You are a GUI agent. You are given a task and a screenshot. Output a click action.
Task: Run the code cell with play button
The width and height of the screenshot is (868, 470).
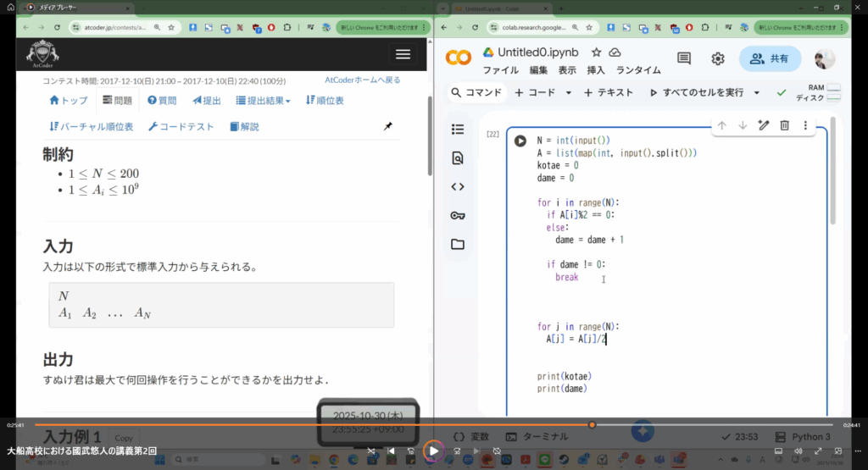[x=520, y=141]
